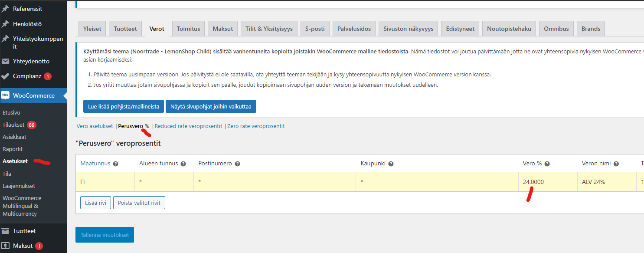
Task: Save with Tallenna muutokset button
Action: (x=105, y=235)
